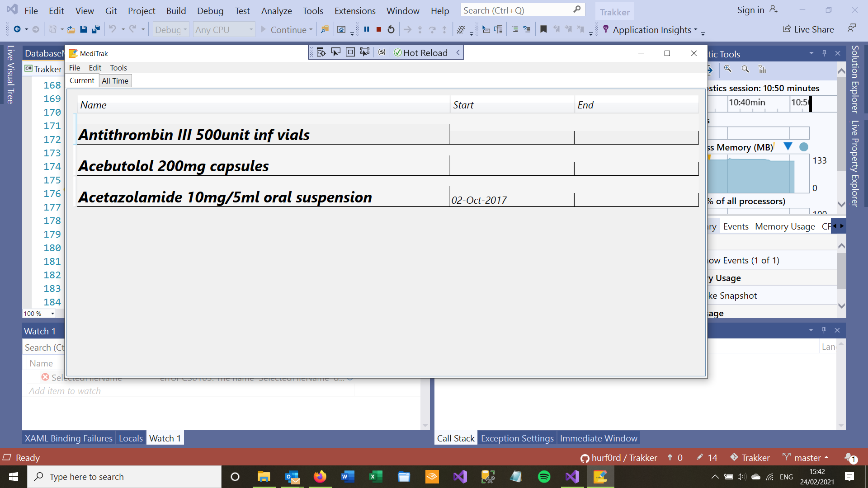Open MediTrak Tools menu

point(118,68)
